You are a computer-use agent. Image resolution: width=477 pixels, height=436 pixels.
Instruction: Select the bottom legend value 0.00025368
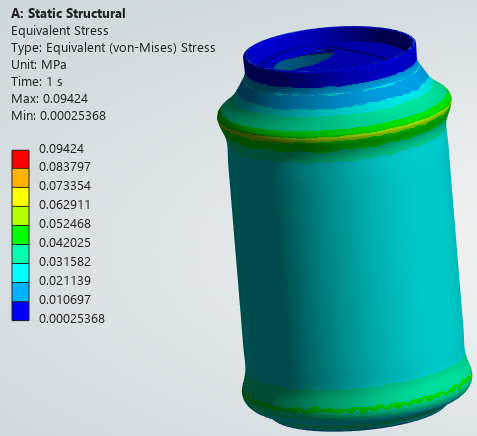click(x=72, y=319)
